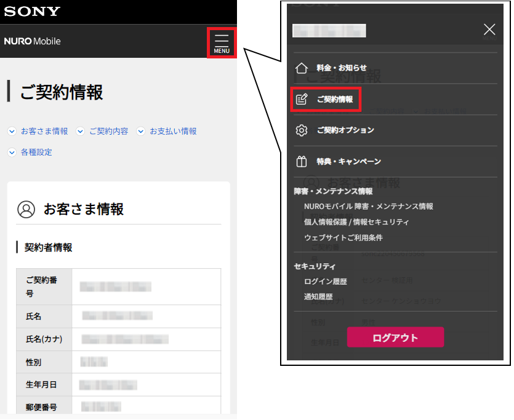The width and height of the screenshot is (514, 420).
Task: Open ログイン履歴 in the menu
Action: (x=326, y=282)
